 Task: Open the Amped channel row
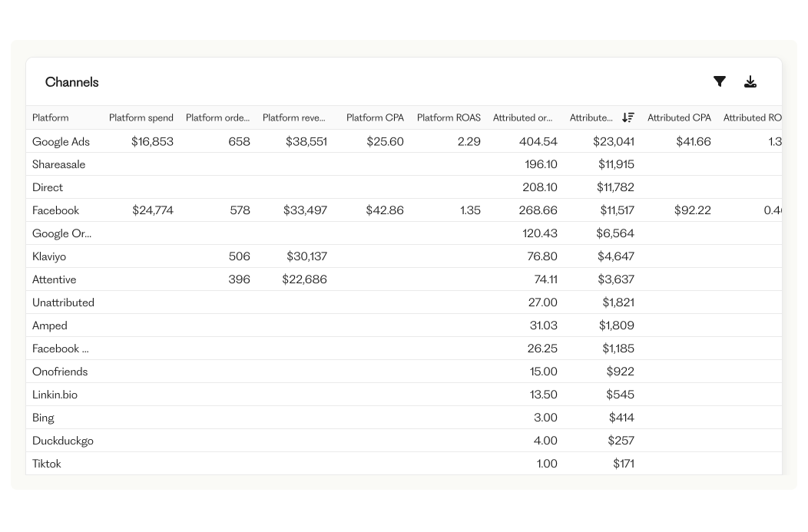click(x=50, y=325)
